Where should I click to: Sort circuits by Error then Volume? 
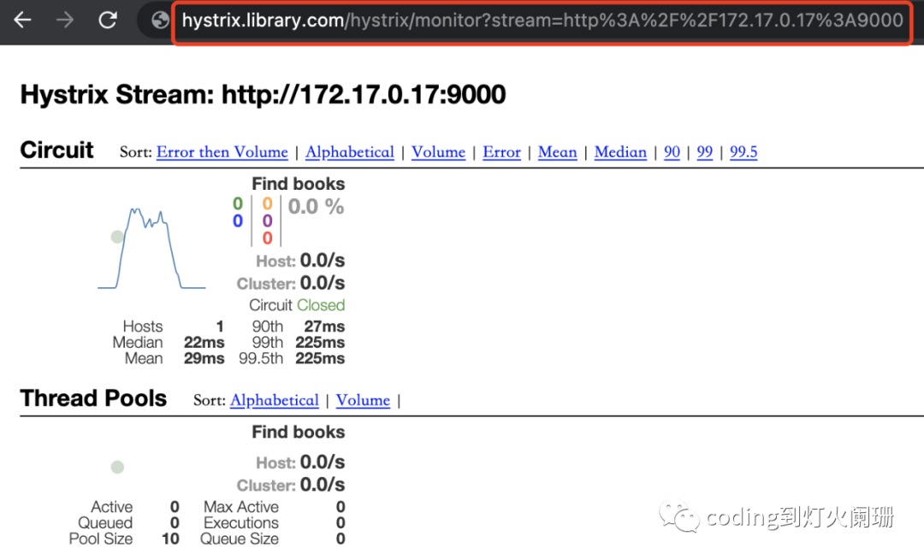[x=222, y=152]
